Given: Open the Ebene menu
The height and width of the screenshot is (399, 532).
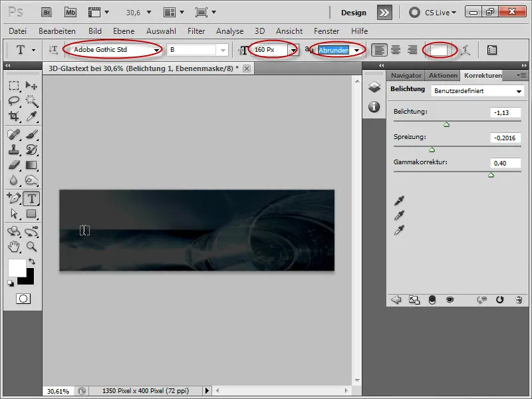Looking at the screenshot, I should (124, 31).
